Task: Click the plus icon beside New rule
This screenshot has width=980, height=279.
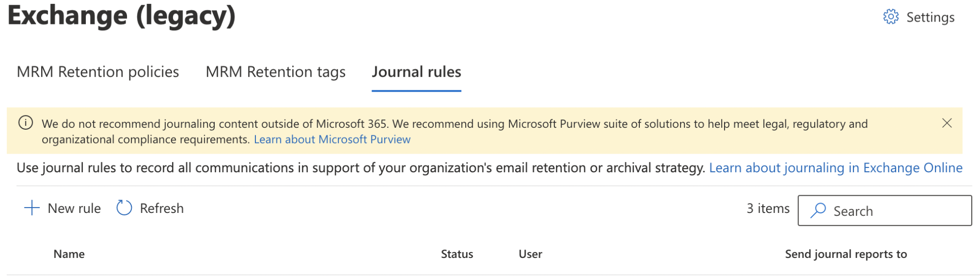Action: click(x=32, y=208)
